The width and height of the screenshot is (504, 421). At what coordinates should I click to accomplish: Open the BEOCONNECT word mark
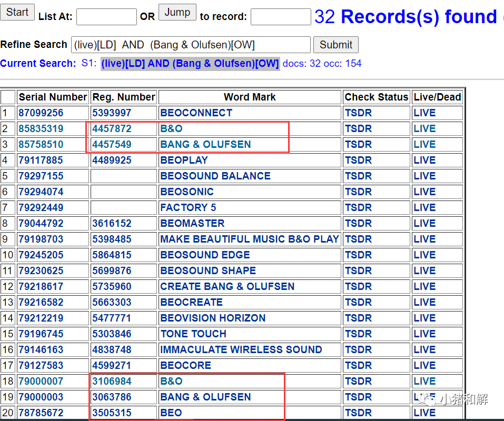196,113
